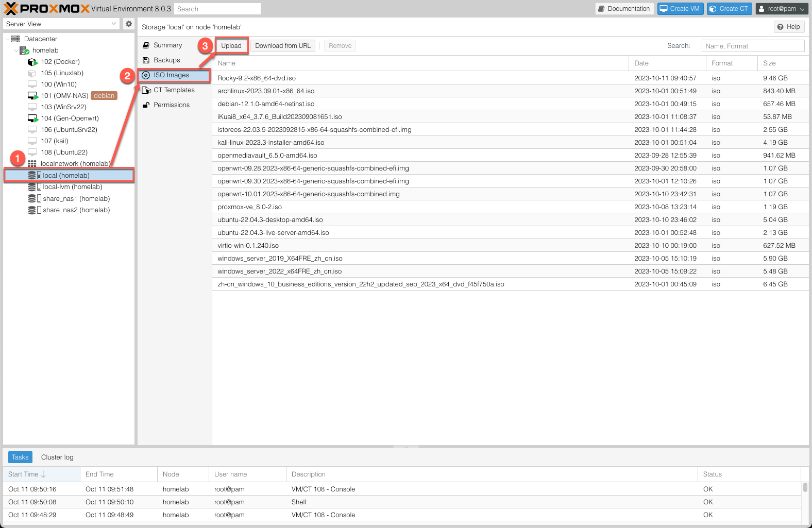Select the 105 (Linuxlab) container icon
This screenshot has height=528, width=812.
pos(32,73)
